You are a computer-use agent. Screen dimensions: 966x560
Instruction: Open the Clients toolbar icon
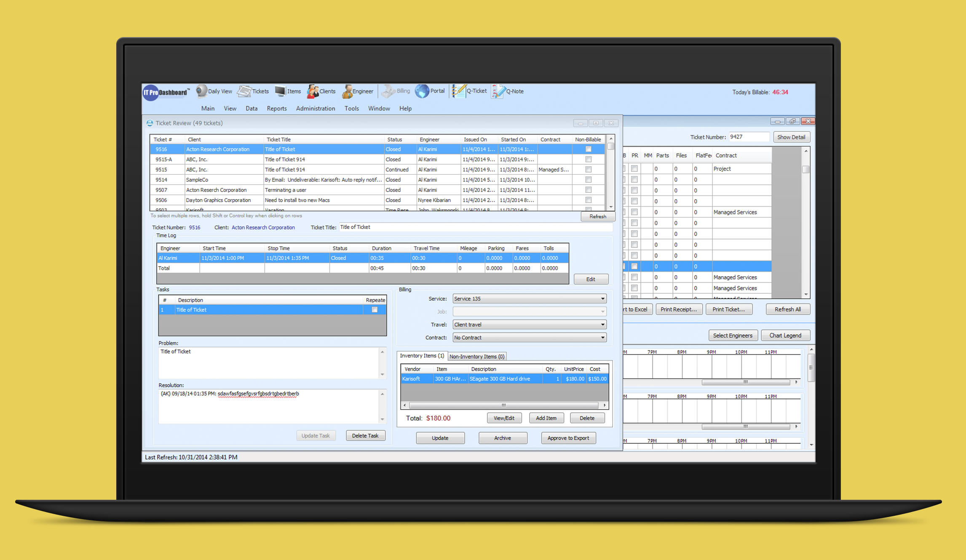tap(313, 91)
